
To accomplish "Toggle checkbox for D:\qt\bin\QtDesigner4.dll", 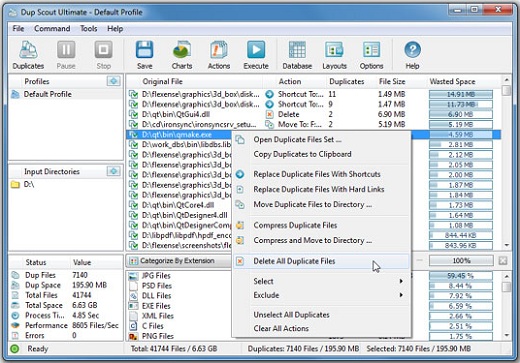I will pyautogui.click(x=133, y=215).
